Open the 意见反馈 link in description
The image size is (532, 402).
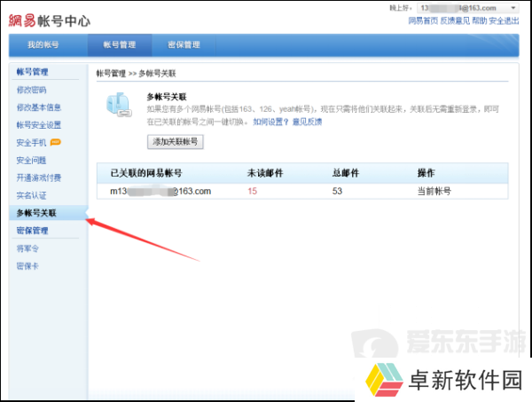click(x=307, y=122)
